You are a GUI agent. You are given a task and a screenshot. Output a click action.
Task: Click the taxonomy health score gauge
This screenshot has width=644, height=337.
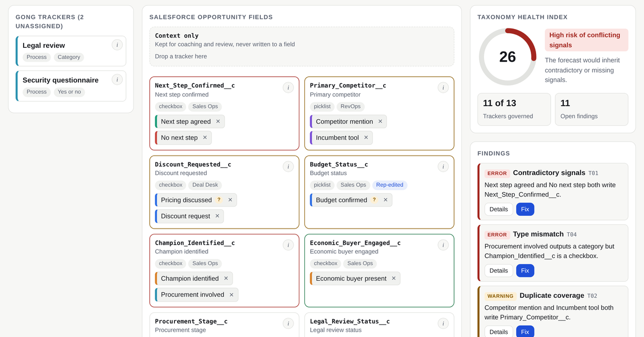(507, 57)
